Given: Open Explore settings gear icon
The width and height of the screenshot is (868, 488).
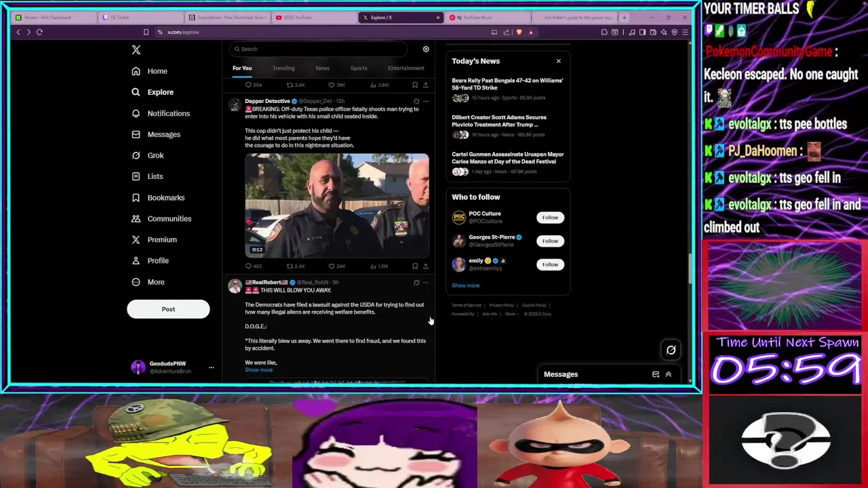Looking at the screenshot, I should coord(426,49).
